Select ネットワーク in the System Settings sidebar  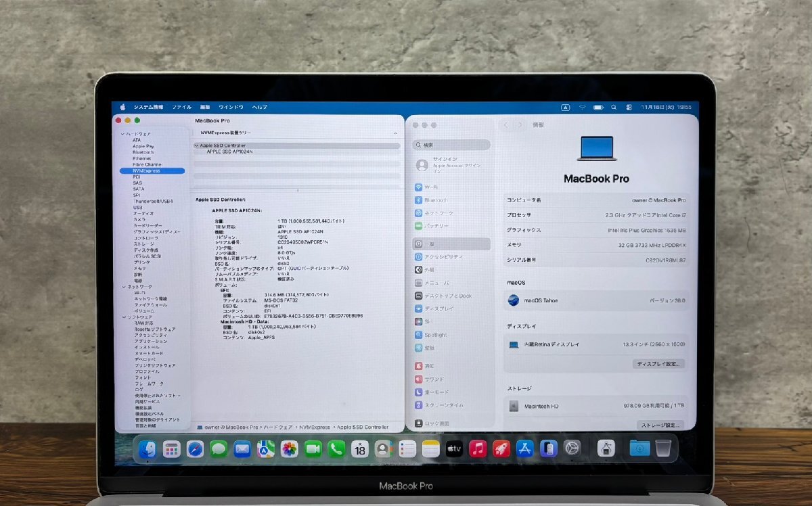tap(451, 213)
